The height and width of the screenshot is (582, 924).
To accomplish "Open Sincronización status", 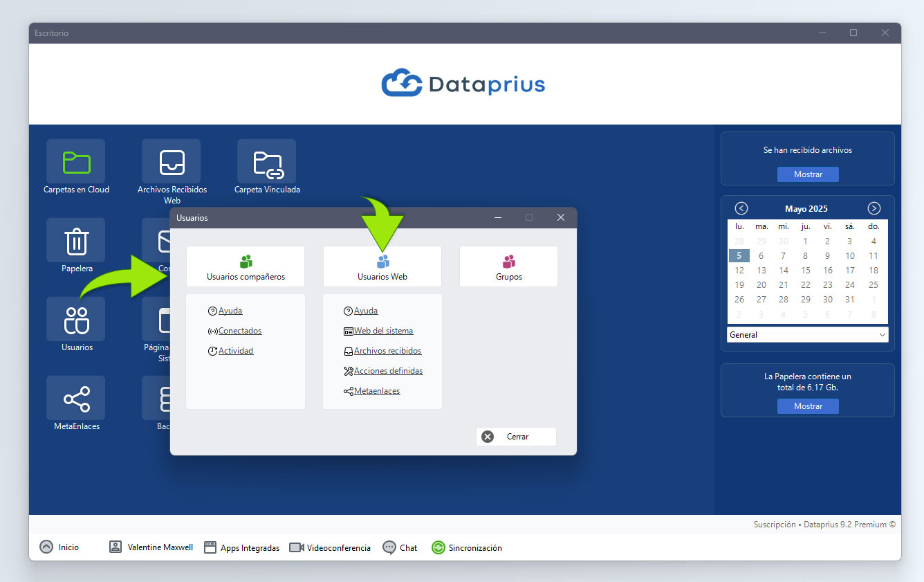I will click(x=467, y=547).
